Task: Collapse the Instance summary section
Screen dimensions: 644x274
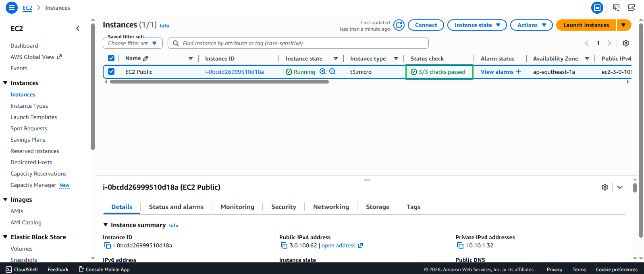Action: (106, 225)
